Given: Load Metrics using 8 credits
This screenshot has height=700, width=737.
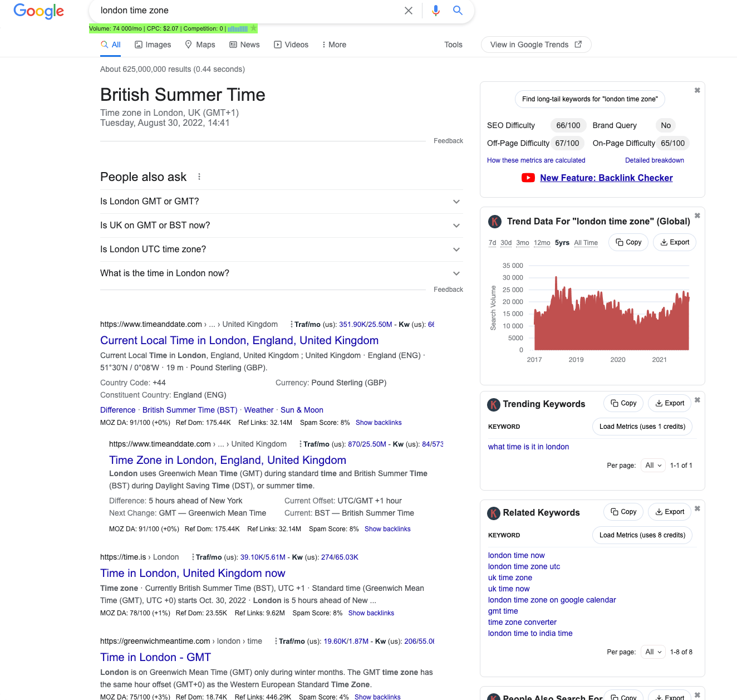Looking at the screenshot, I should point(642,535).
